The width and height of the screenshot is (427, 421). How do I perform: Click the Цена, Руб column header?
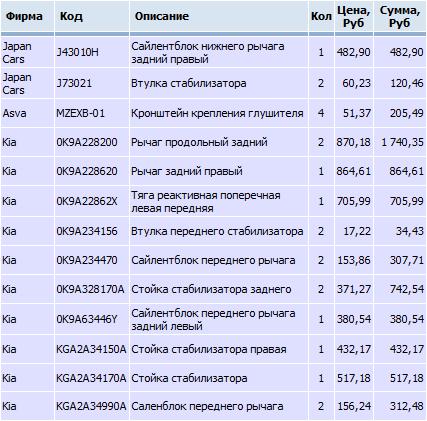(354, 17)
